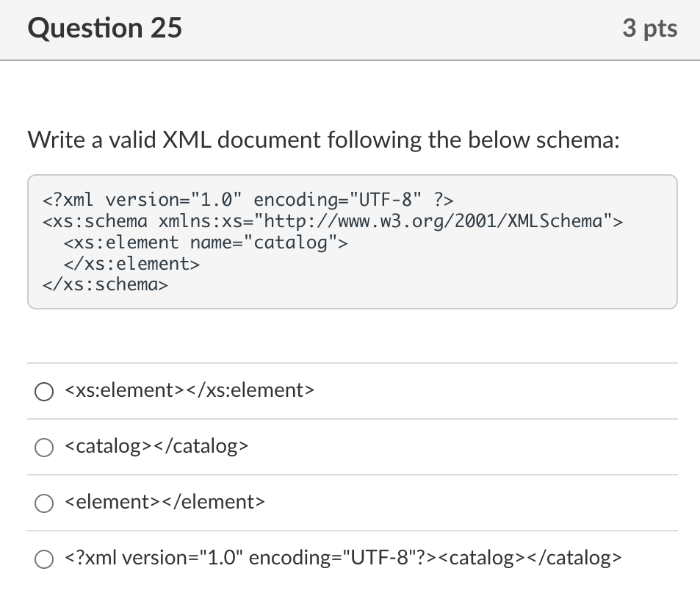700x610 pixels.
Task: Select the xs:element answer radio button
Action: click(x=44, y=391)
